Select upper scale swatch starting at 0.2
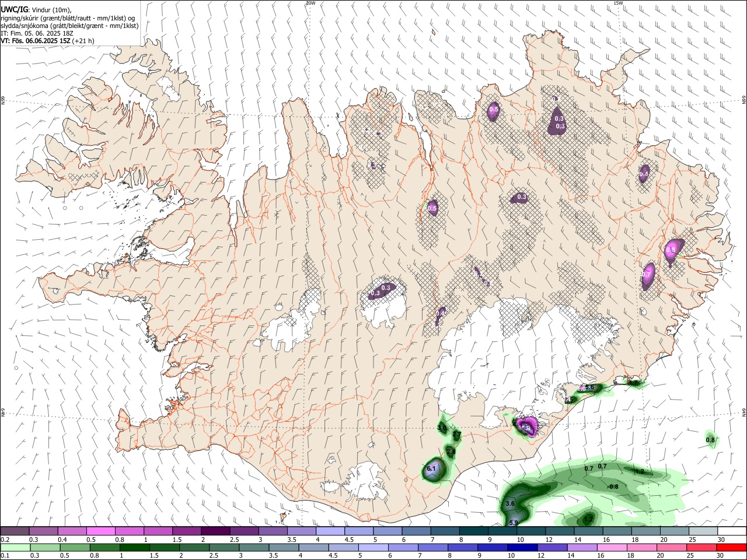This screenshot has height=560, width=747. (15, 531)
